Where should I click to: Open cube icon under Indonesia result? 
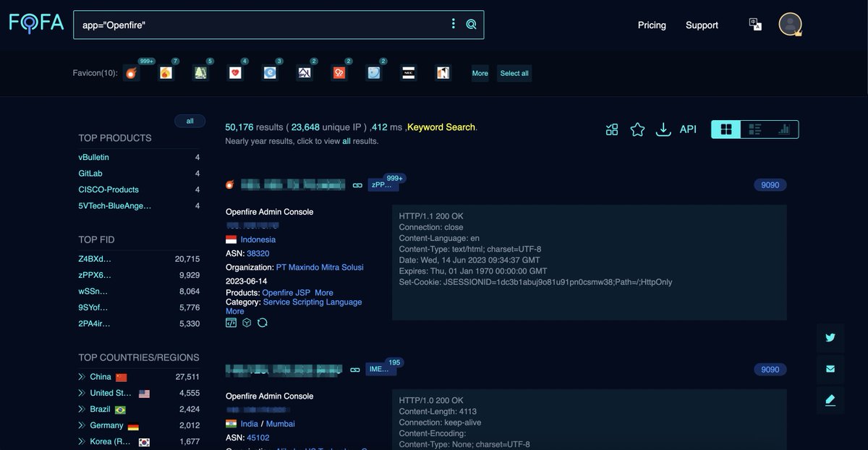[247, 323]
